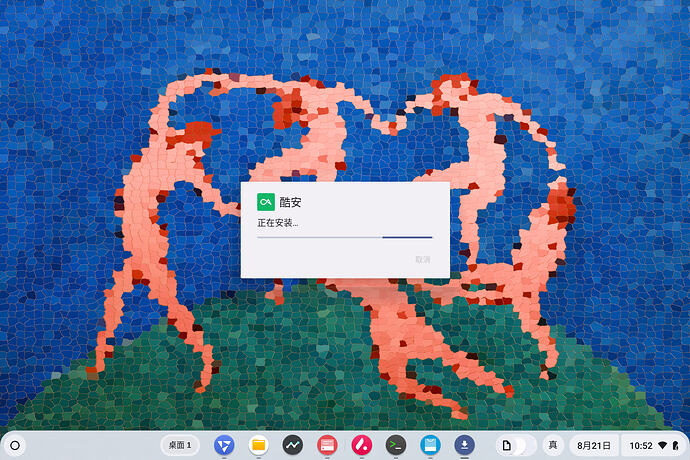Click the 真 input method button
The image size is (690, 460).
coord(553,445)
